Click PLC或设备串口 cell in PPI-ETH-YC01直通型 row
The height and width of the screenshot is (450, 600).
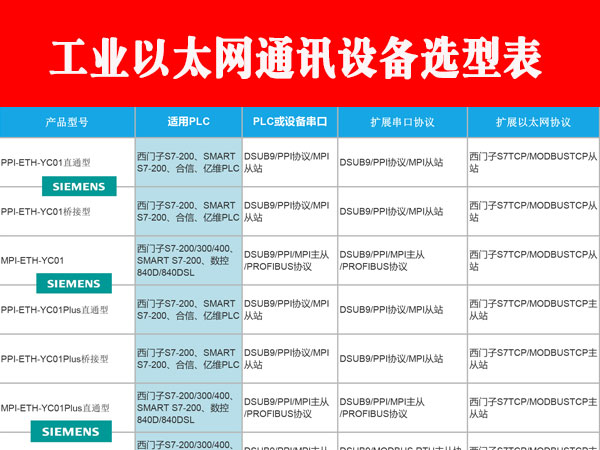290,162
